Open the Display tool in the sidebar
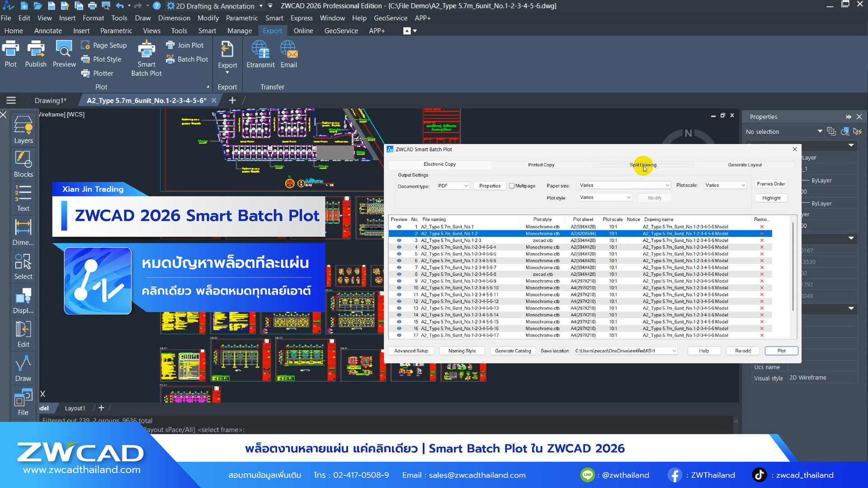 click(x=24, y=300)
